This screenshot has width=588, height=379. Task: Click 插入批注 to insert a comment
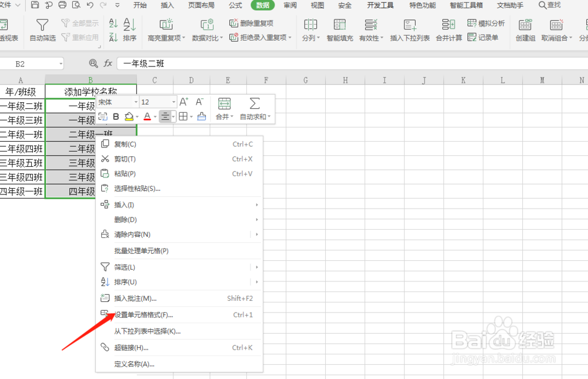tap(141, 298)
